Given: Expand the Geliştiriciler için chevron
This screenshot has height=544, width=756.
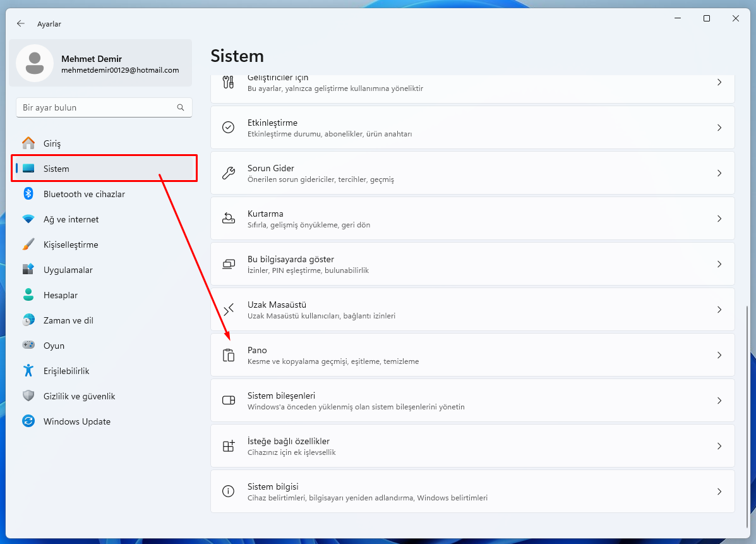Looking at the screenshot, I should tap(719, 83).
